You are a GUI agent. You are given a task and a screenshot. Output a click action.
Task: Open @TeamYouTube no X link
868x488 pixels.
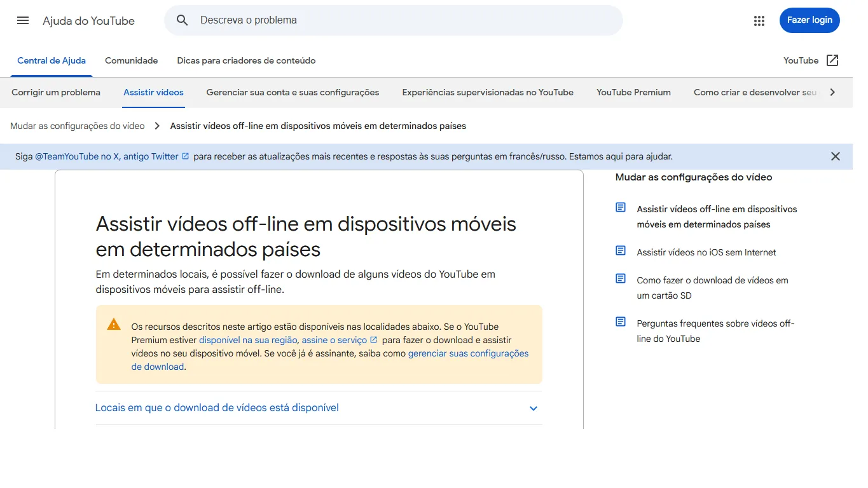click(x=107, y=156)
